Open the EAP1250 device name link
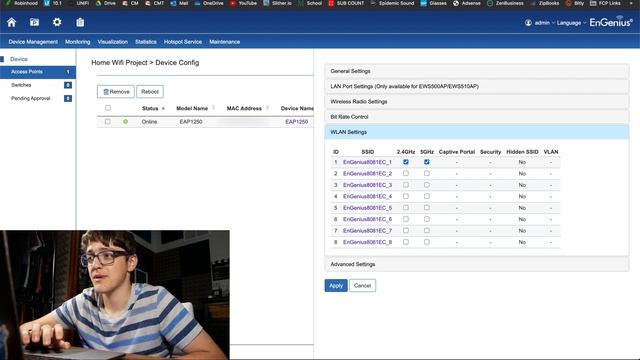This screenshot has width=640, height=360. [x=297, y=122]
